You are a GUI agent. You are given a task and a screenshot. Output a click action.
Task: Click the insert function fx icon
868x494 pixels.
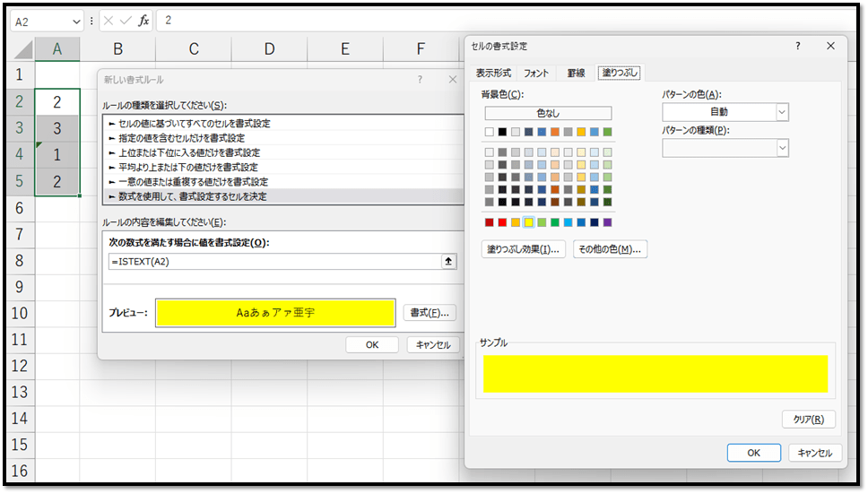143,21
